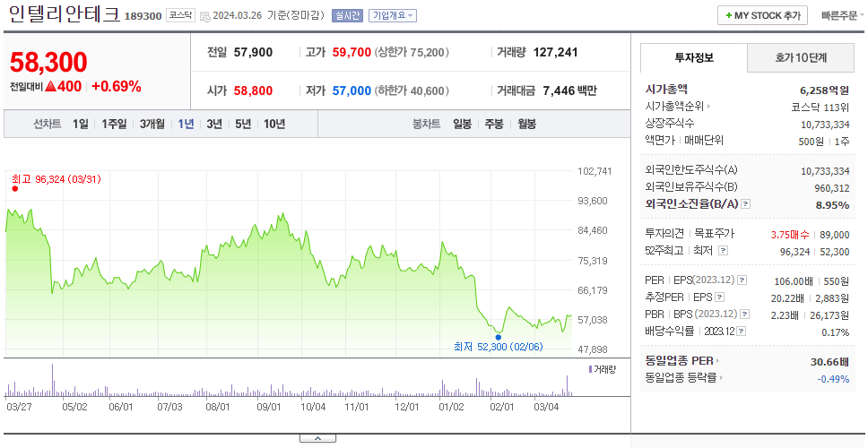
Task: Click the blue 최저 point on chart
Action: point(499,337)
